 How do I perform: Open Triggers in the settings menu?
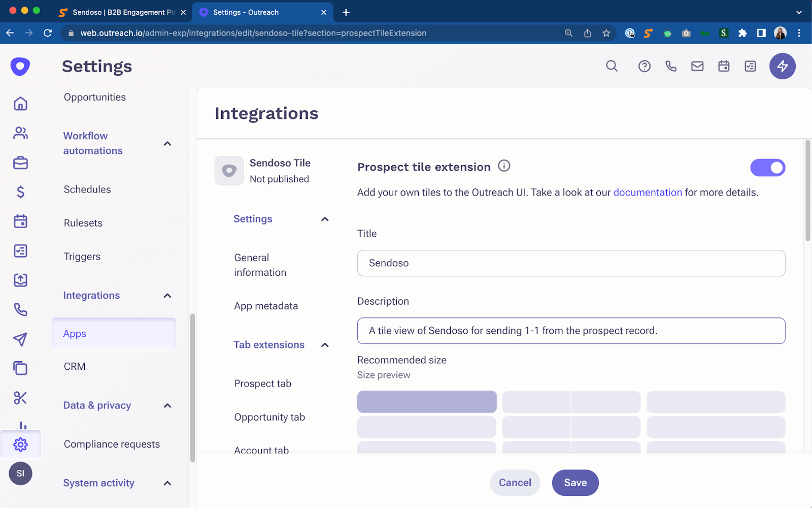[x=82, y=257]
